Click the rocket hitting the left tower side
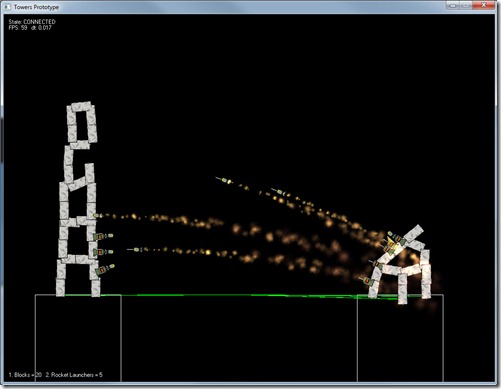Screen dimensions: 501x389 click(98, 216)
